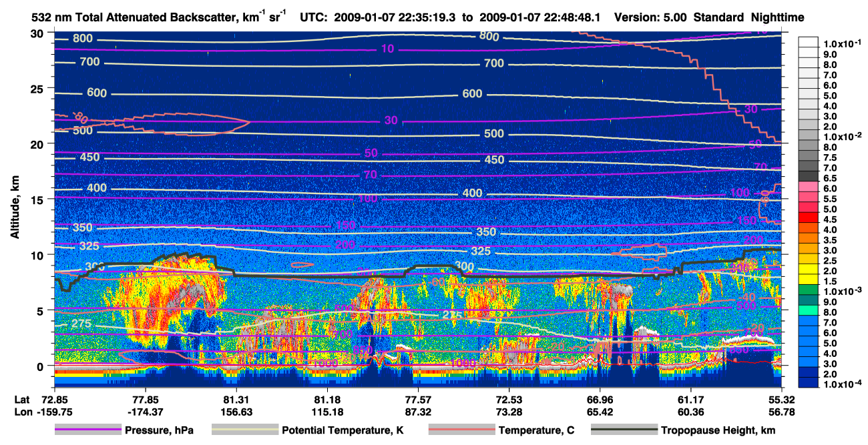Click the purple Pressure legend line sample
This screenshot has width=868, height=445.
click(89, 430)
